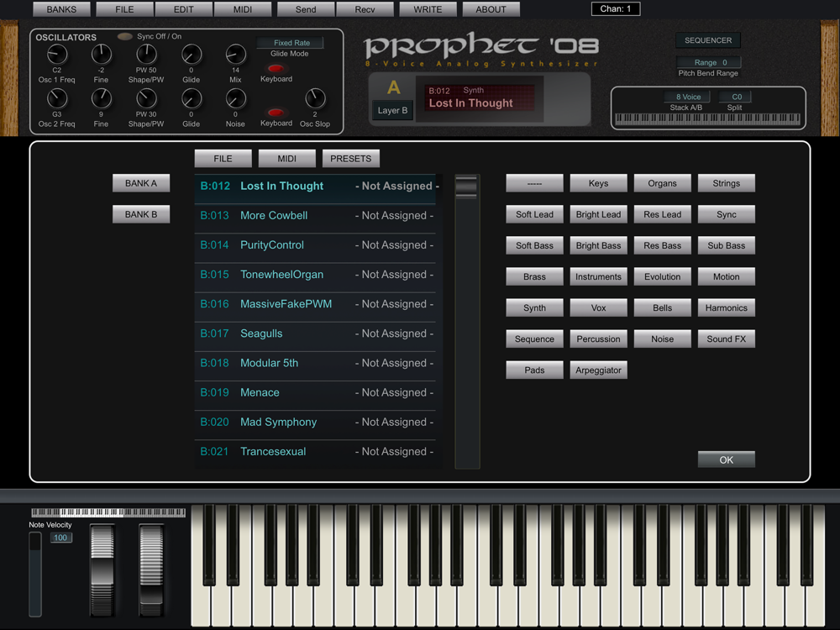The width and height of the screenshot is (840, 630).
Task: Click the Osc 2 Fine knob
Action: pyautogui.click(x=102, y=98)
